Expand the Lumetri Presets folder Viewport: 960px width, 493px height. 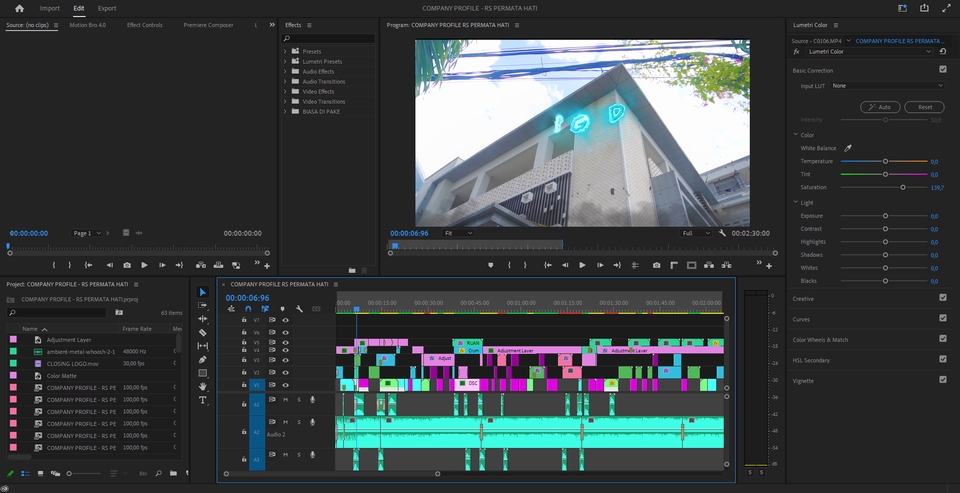click(x=285, y=61)
